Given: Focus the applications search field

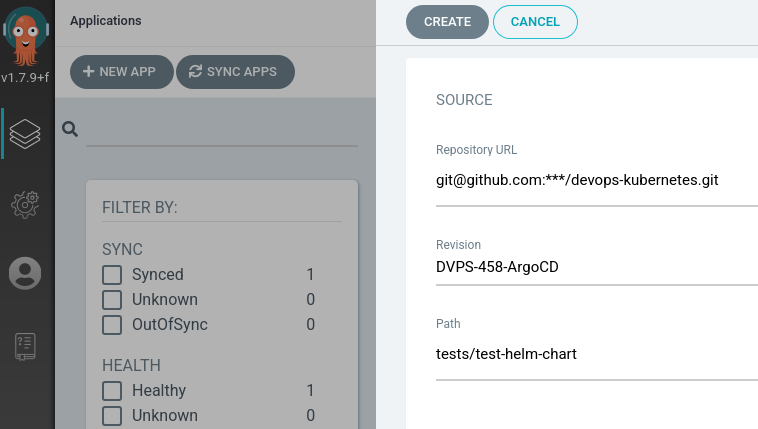Looking at the screenshot, I should pos(222,131).
